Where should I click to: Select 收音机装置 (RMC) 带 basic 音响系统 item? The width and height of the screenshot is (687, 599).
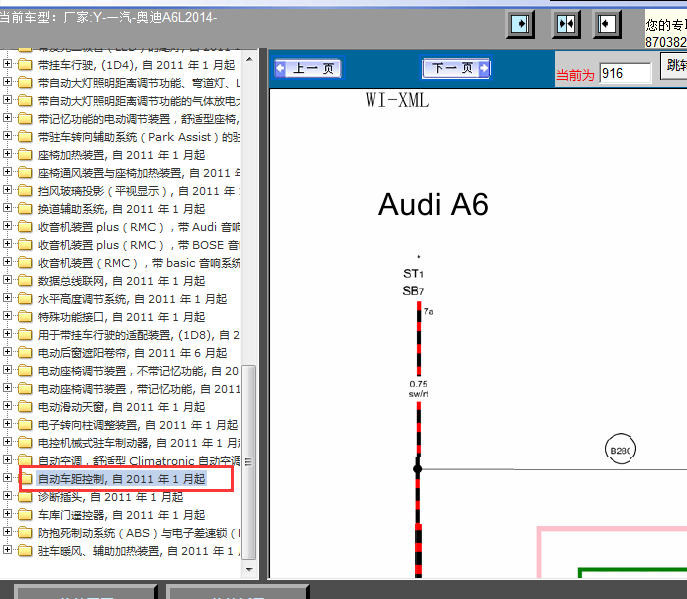click(139, 262)
